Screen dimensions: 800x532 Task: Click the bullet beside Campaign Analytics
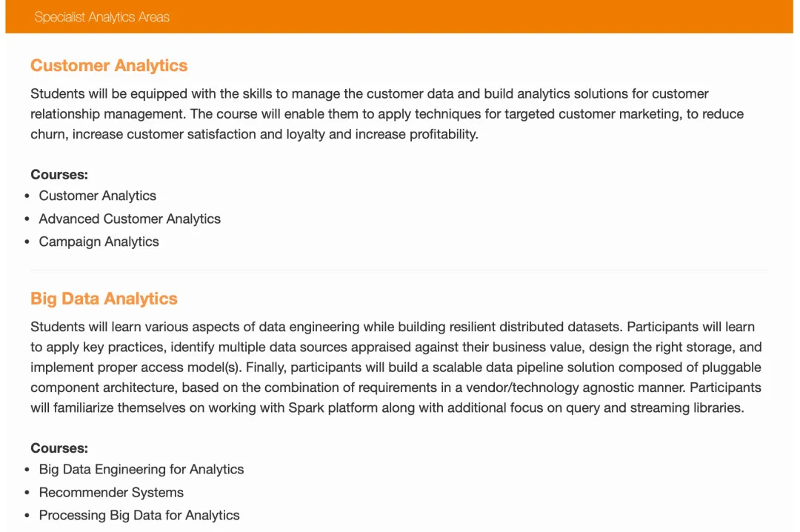point(27,242)
